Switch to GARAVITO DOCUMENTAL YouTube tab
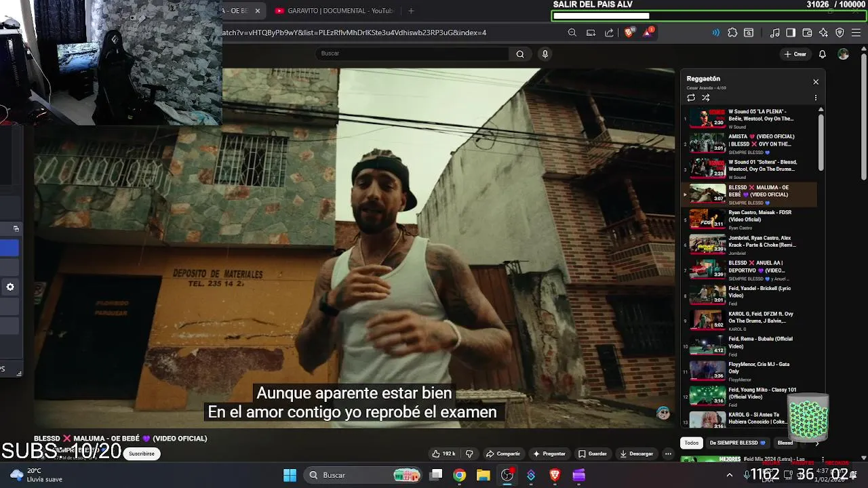The image size is (868, 488). [334, 11]
